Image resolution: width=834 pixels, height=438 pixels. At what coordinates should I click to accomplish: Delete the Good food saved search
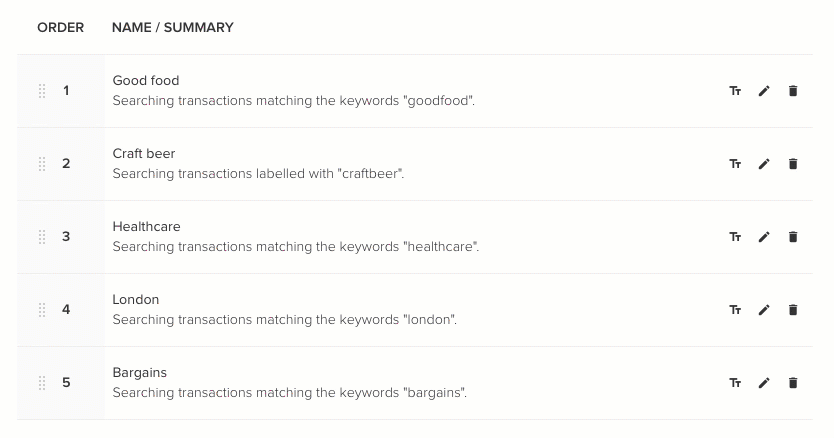[x=793, y=91]
